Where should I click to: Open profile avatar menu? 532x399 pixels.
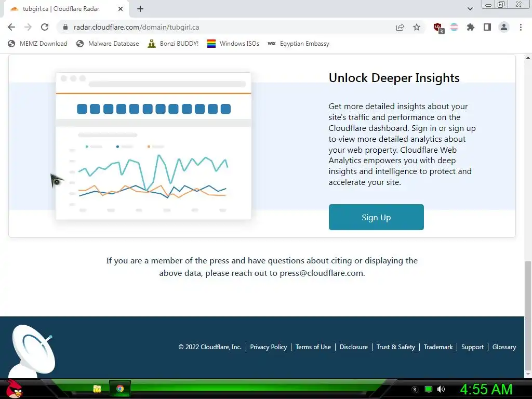(504, 27)
